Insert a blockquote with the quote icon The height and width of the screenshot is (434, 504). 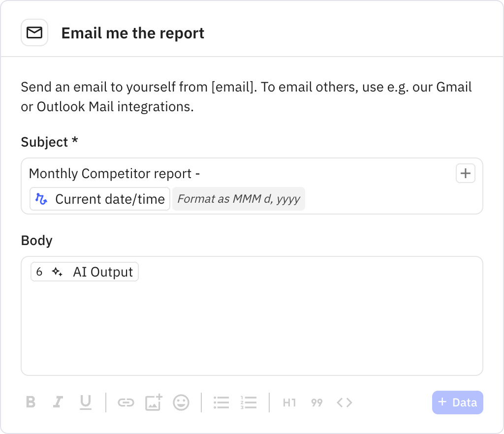pyautogui.click(x=316, y=403)
